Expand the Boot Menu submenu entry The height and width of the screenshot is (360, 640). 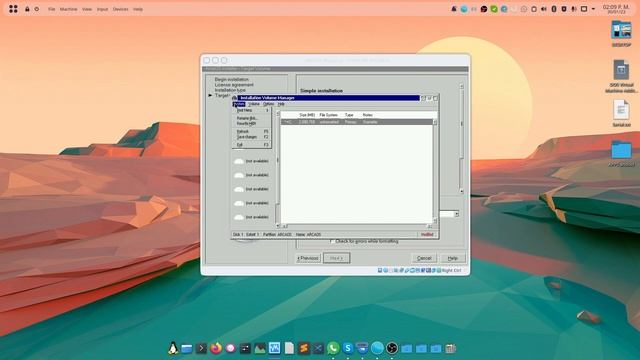[252, 111]
